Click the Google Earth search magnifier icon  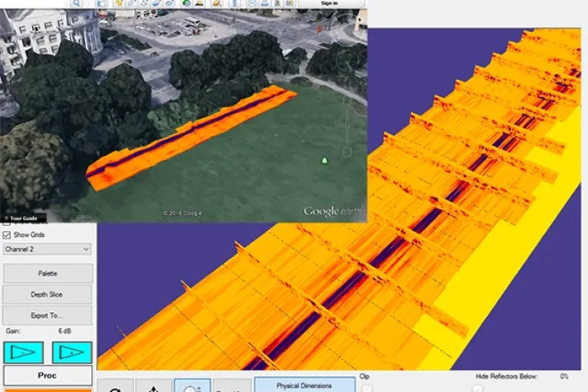(x=76, y=3)
